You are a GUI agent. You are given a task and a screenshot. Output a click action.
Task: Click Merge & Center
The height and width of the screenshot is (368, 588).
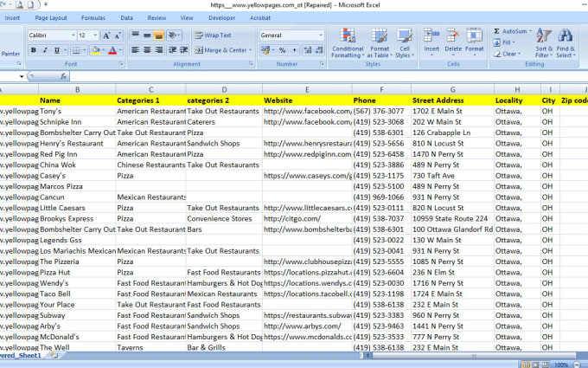coord(220,50)
